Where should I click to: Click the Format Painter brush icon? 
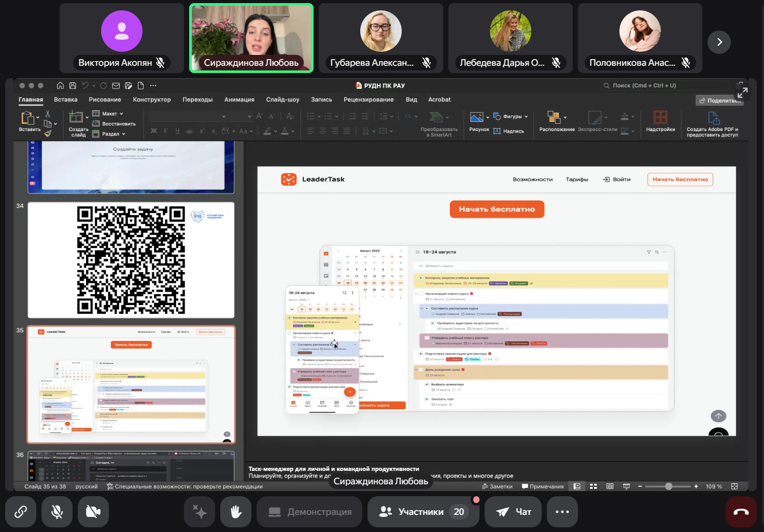pos(48,134)
